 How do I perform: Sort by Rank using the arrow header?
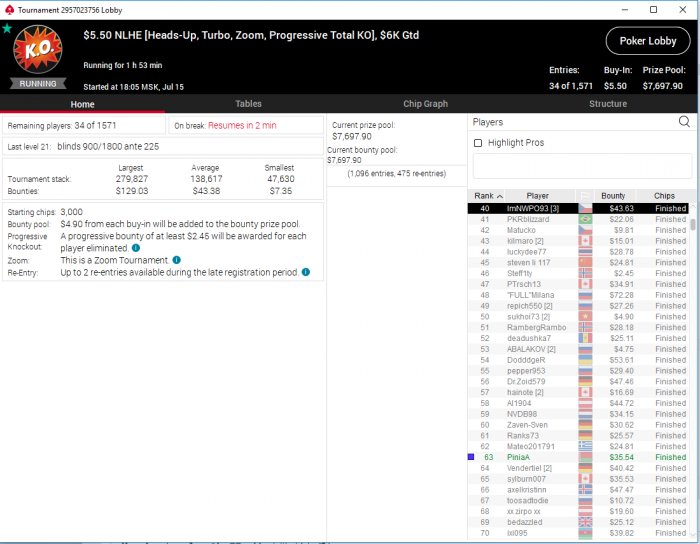point(488,196)
